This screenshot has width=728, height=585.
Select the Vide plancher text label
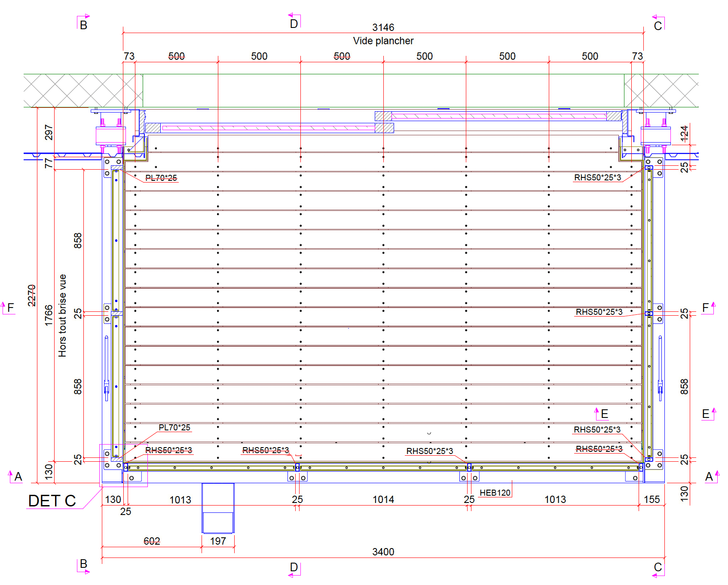383,41
